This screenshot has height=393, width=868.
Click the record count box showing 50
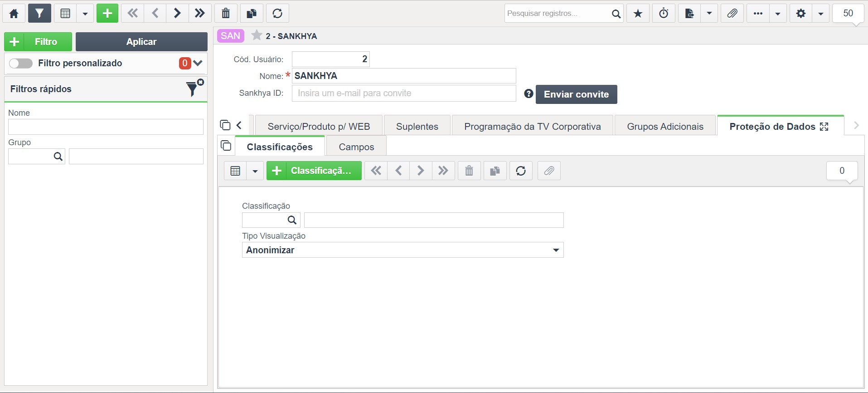tap(848, 13)
